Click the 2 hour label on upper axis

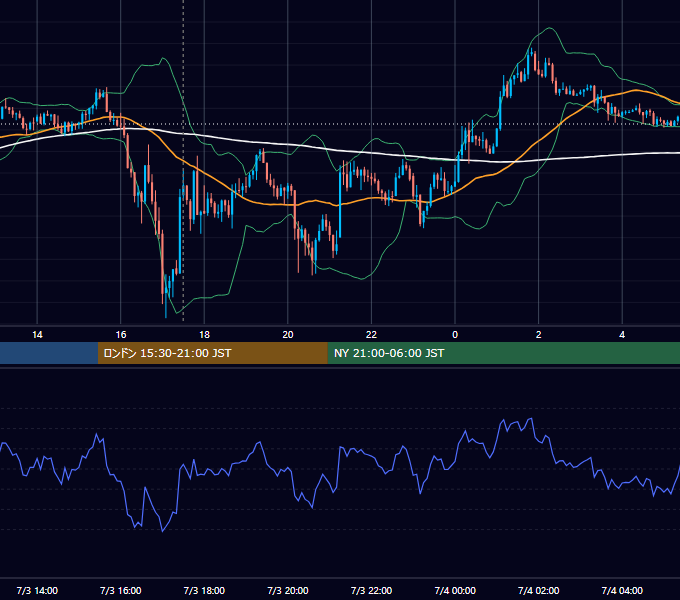(539, 335)
